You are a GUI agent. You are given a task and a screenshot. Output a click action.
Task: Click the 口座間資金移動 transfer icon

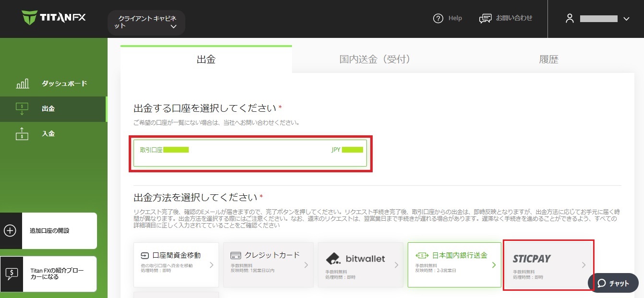[145, 255]
